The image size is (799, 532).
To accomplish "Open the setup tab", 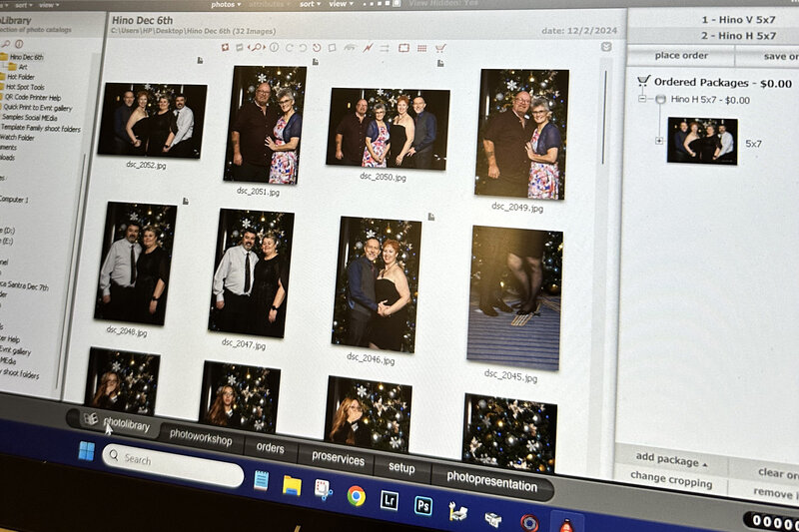I will pyautogui.click(x=401, y=467).
